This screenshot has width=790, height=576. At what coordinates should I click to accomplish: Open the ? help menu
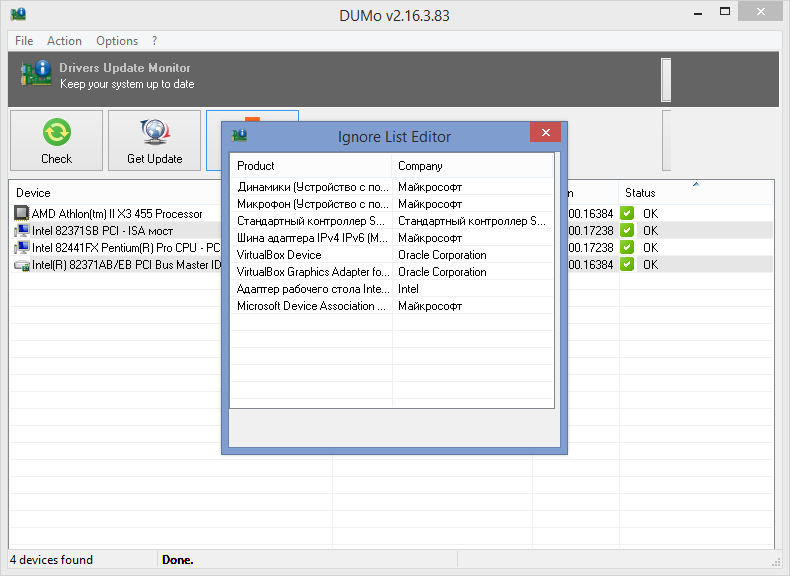click(x=155, y=41)
